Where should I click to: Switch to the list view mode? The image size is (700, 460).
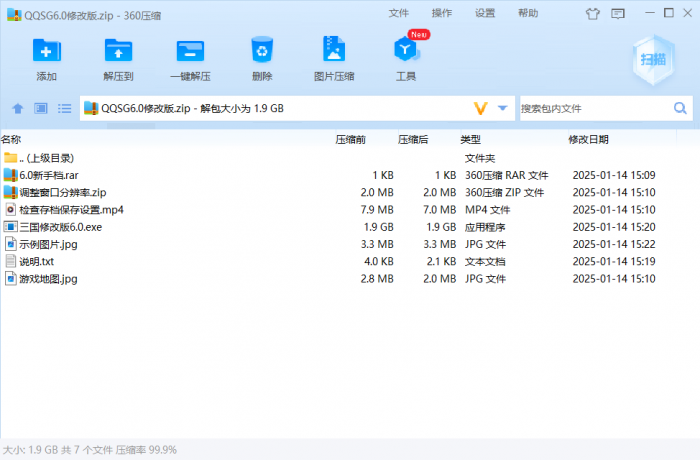[x=64, y=108]
